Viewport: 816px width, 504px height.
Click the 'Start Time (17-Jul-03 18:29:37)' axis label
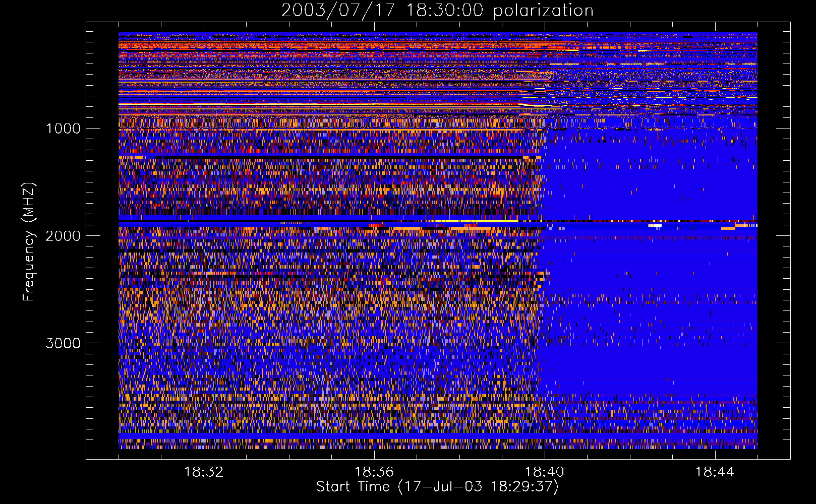point(437,487)
